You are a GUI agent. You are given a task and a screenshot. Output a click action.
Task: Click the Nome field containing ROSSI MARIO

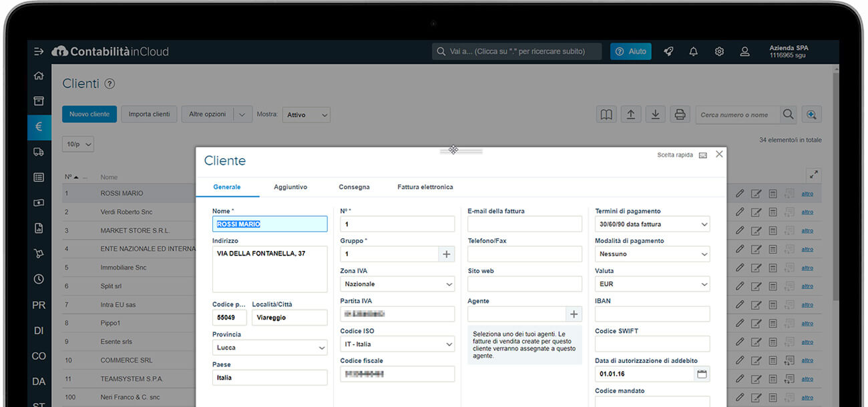270,224
